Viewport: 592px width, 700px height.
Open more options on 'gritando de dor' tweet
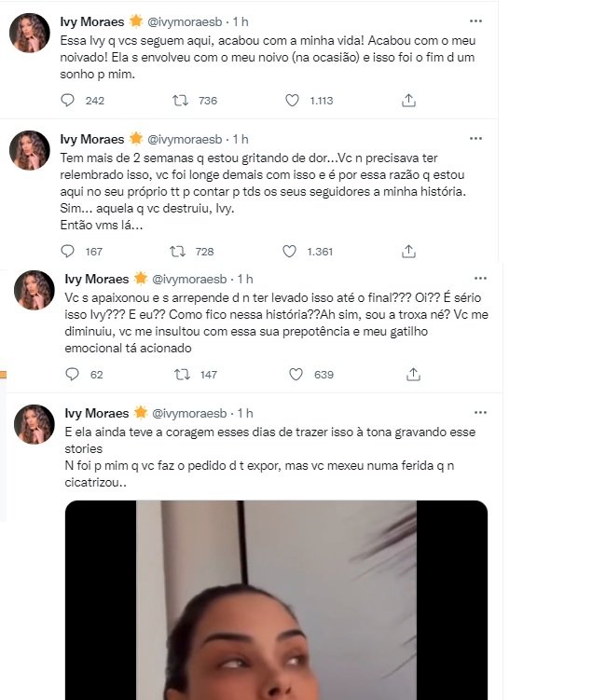tap(476, 138)
